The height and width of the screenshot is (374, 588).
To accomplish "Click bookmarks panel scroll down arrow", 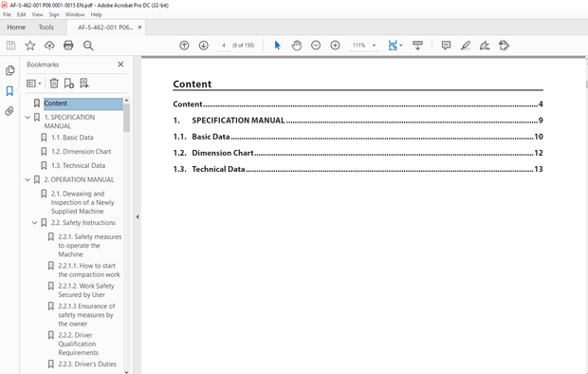I will 126,371.
